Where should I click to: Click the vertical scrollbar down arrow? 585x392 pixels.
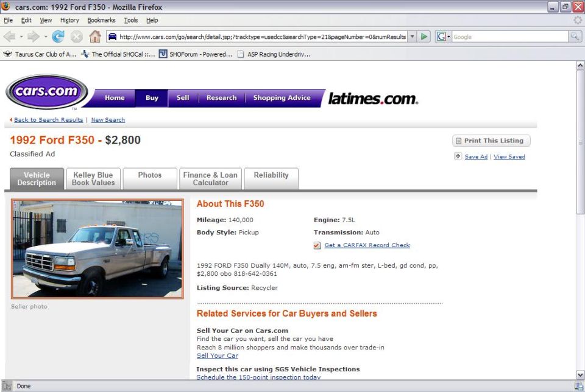580,375
